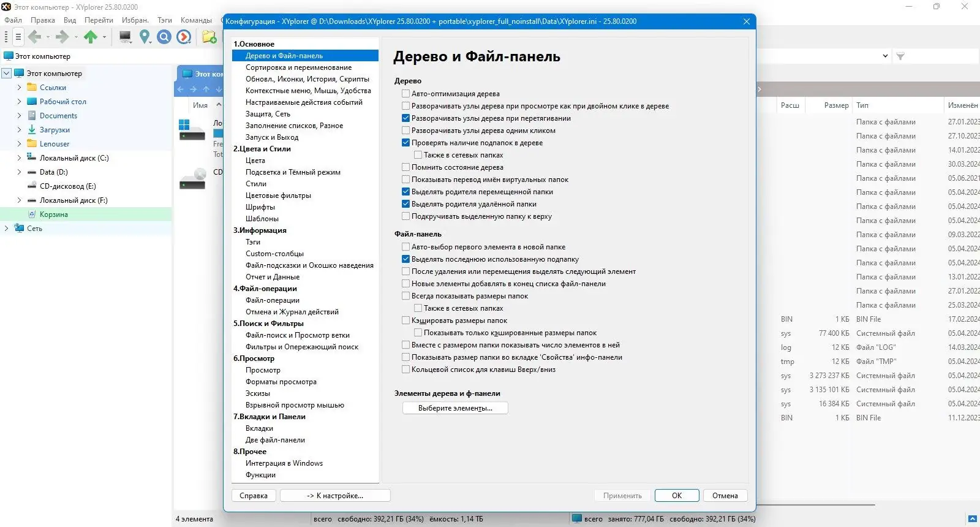Click the Размер column header
The height and width of the screenshot is (527, 980).
[837, 105]
